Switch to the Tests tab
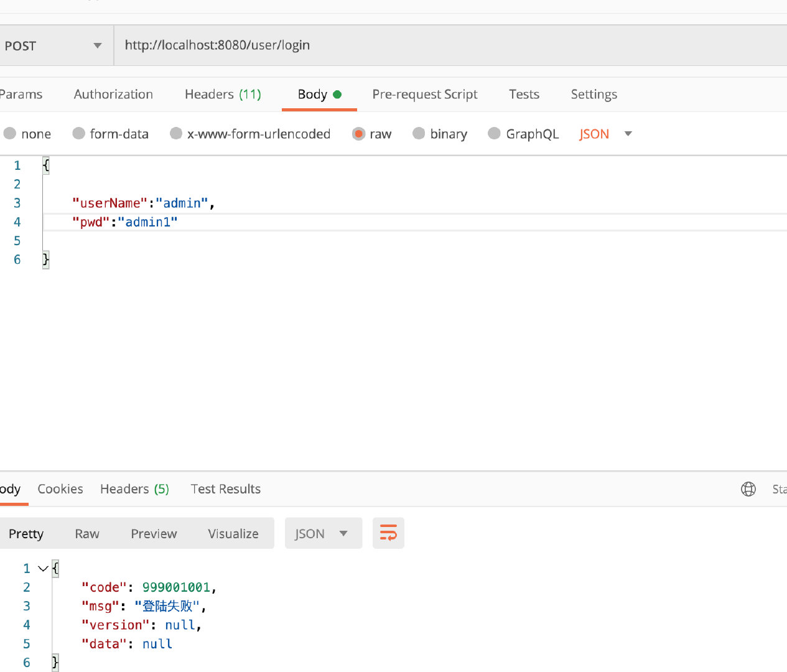The image size is (787, 672). point(524,95)
